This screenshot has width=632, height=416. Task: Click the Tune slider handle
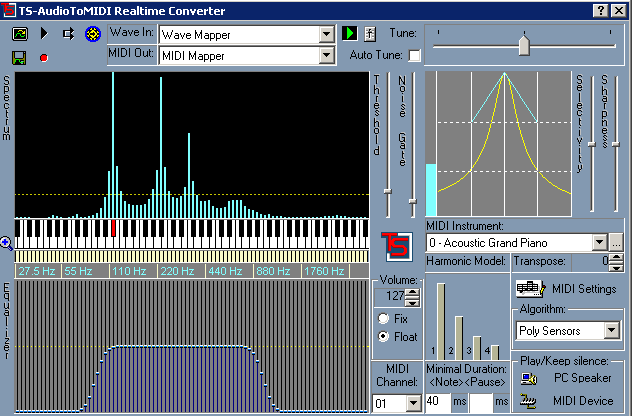coord(522,44)
